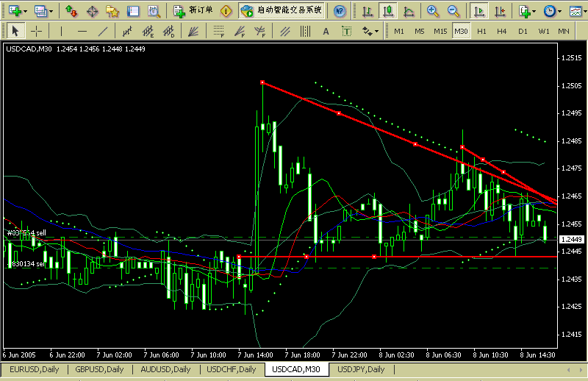The height and width of the screenshot is (381, 588).
Task: Switch to the H1 timeframe
Action: pos(481,32)
